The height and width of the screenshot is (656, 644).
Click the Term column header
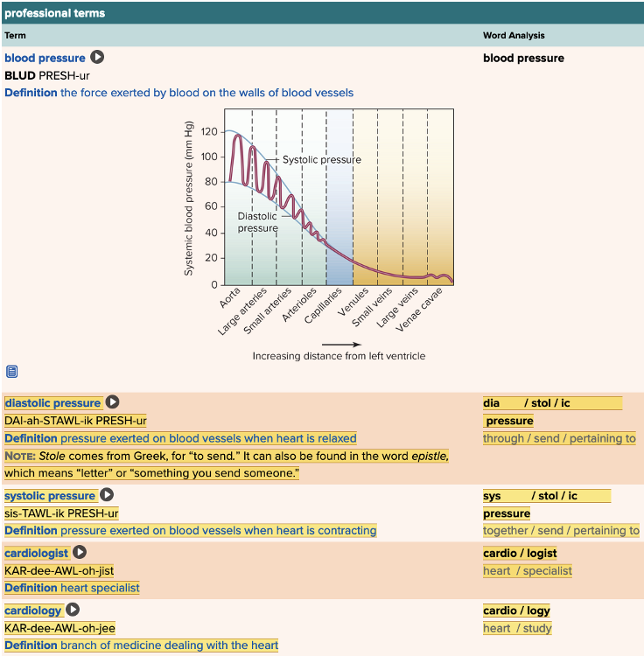coord(15,36)
